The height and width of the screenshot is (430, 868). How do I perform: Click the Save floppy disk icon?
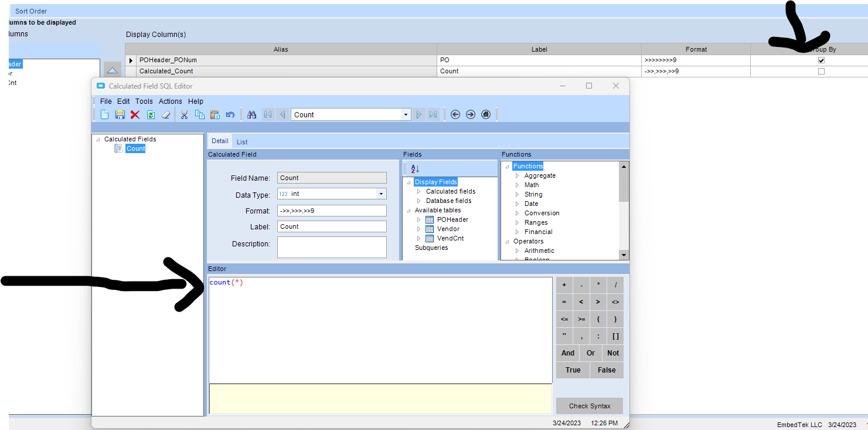pos(120,115)
